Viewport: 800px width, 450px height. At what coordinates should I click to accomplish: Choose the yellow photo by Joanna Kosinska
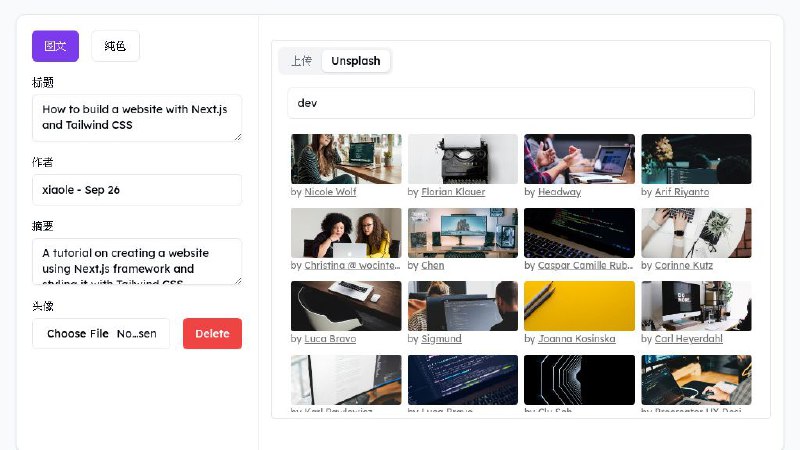click(579, 306)
